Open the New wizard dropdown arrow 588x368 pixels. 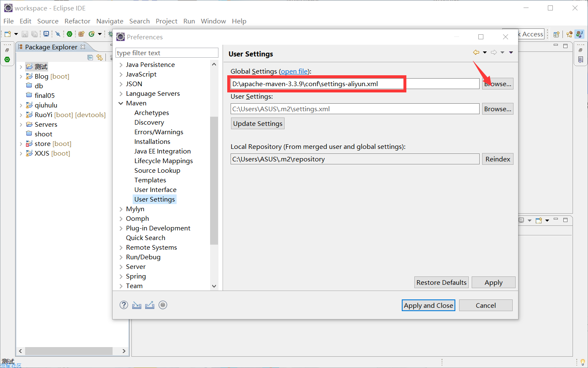(16, 34)
